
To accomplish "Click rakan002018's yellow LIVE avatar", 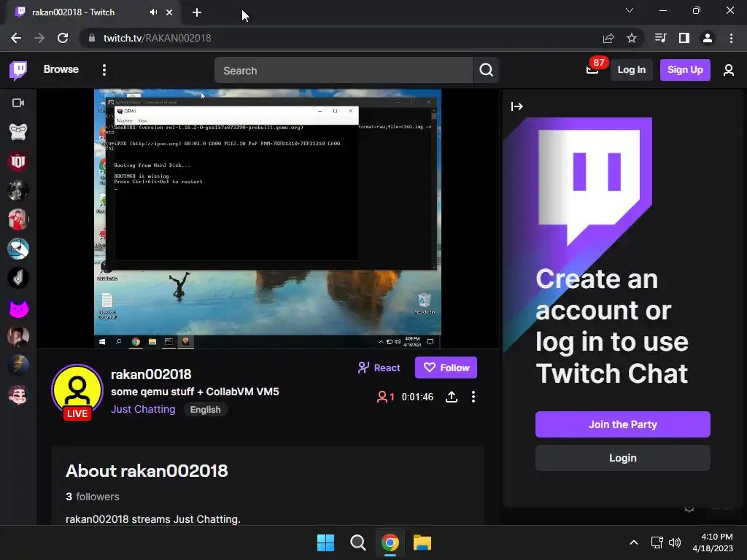I will (77, 392).
